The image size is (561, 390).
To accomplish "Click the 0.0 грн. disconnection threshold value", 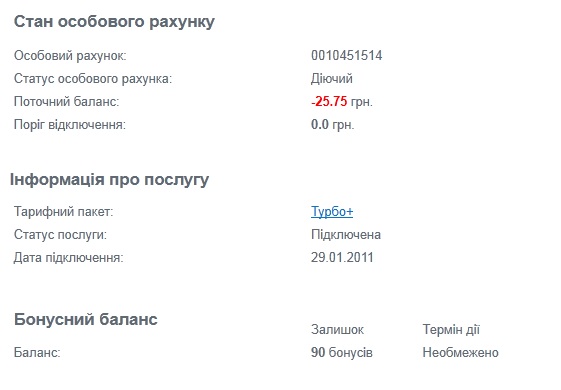I will [332, 125].
